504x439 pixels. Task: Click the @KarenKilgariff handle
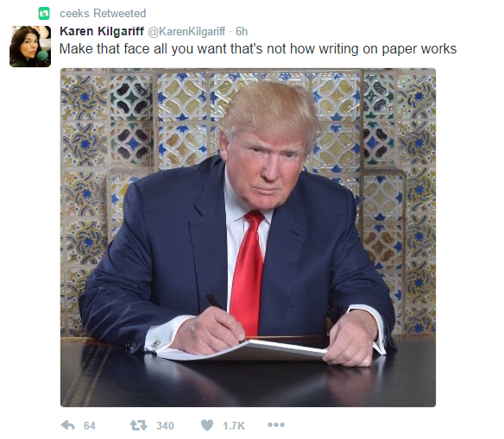pyautogui.click(x=186, y=31)
